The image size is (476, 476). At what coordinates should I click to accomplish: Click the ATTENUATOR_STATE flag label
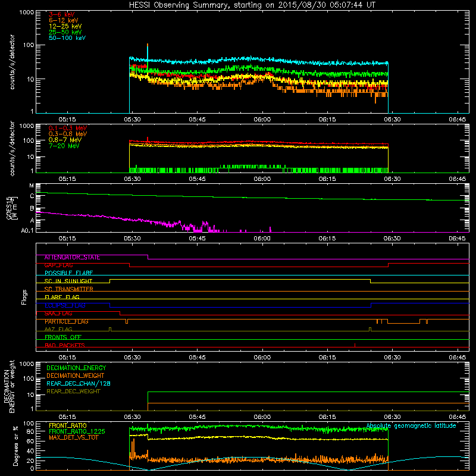coord(72,258)
